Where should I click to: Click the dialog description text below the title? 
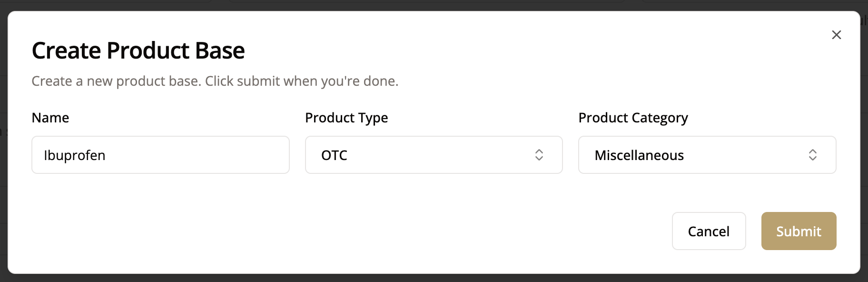(215, 81)
